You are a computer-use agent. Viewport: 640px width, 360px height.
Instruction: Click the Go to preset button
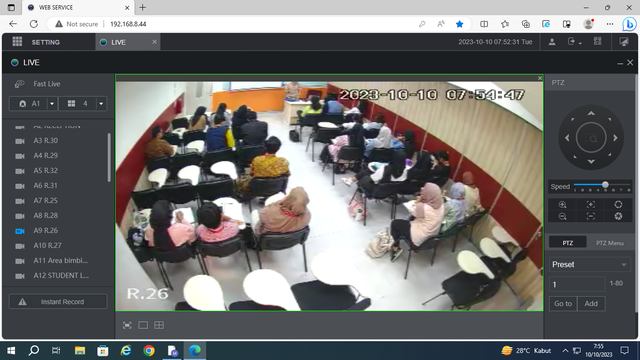tap(563, 304)
